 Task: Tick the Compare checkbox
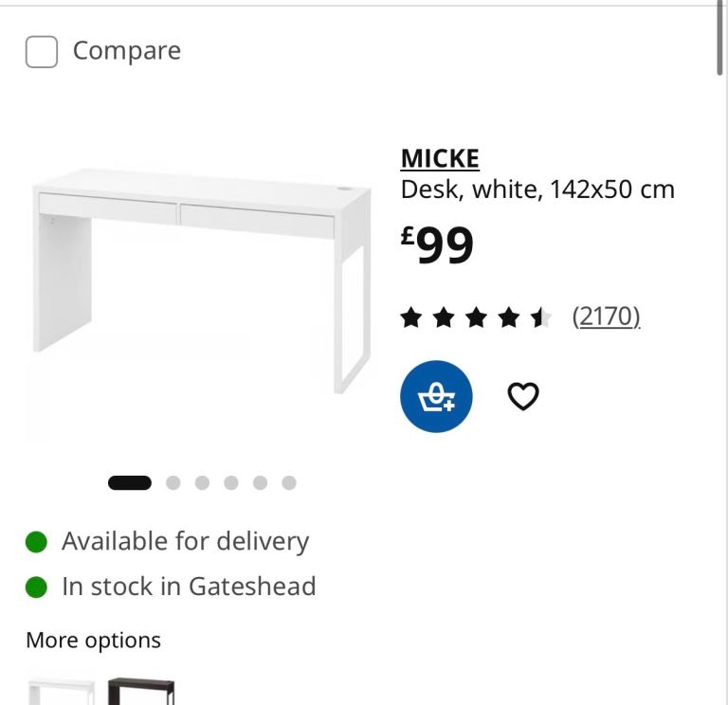point(42,51)
